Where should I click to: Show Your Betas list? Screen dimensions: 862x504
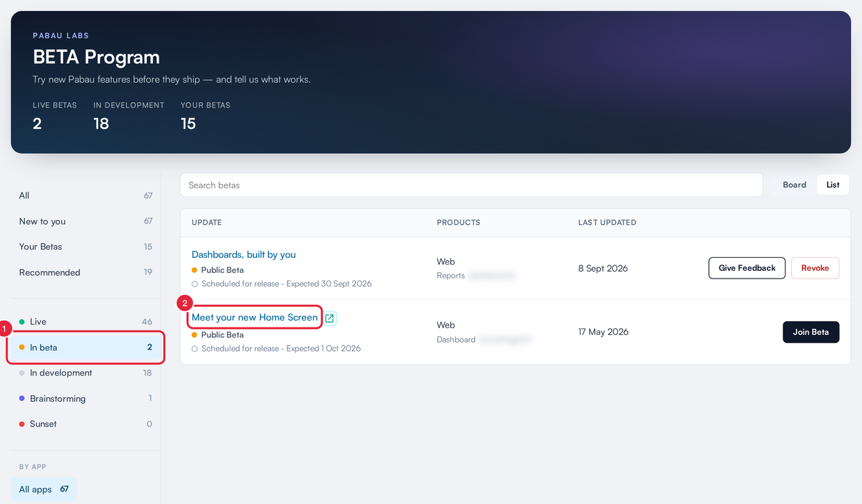click(86, 247)
